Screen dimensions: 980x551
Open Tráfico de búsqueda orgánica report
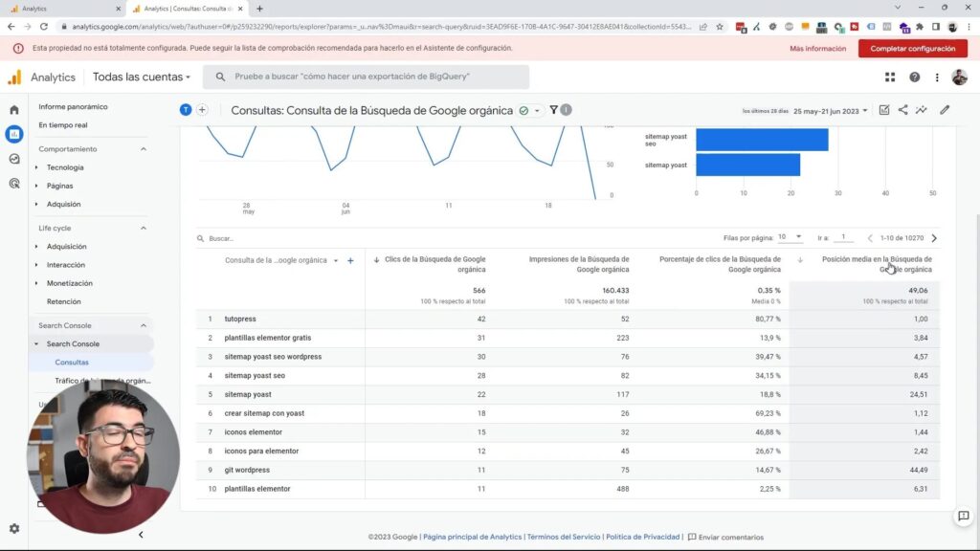pos(102,381)
